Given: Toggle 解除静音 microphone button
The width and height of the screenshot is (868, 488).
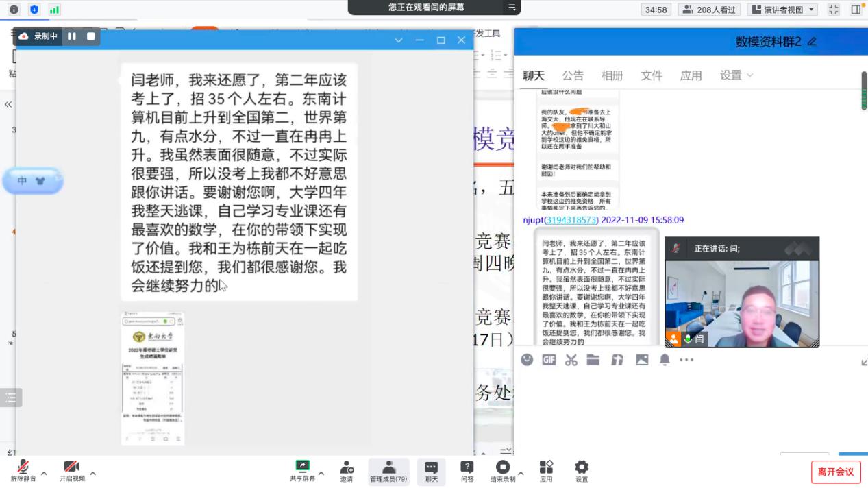Looking at the screenshot, I should click(x=23, y=471).
